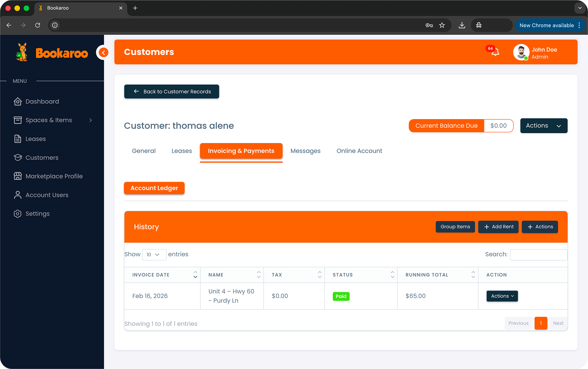Click the Account Users person icon
This screenshot has width=588, height=369.
pos(18,195)
